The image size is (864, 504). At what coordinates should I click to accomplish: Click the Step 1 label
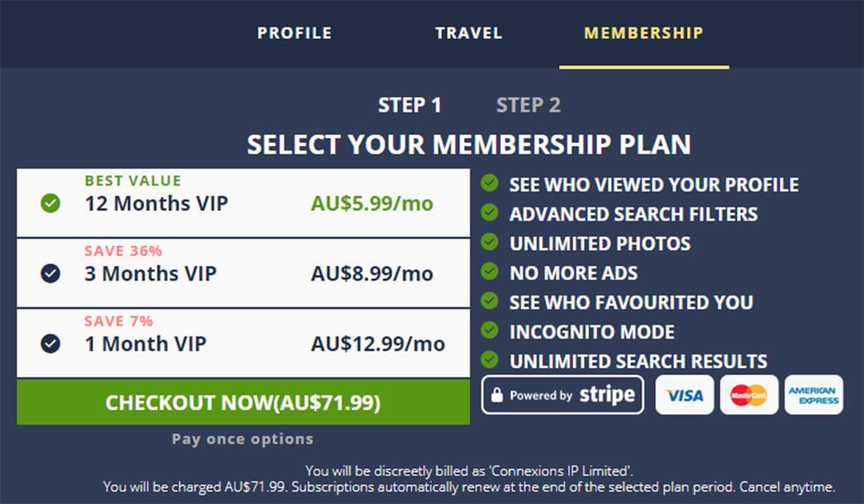(x=409, y=105)
